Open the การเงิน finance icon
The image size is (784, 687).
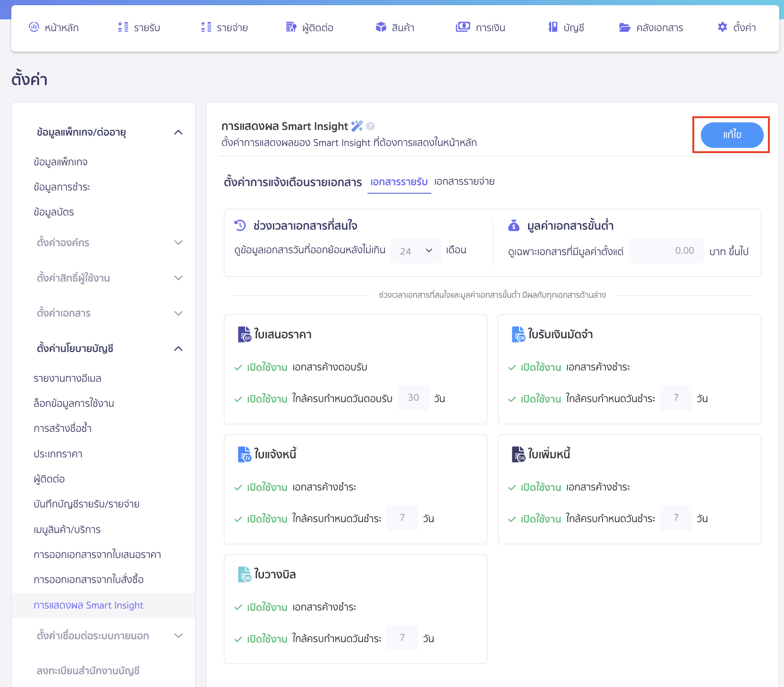463,27
